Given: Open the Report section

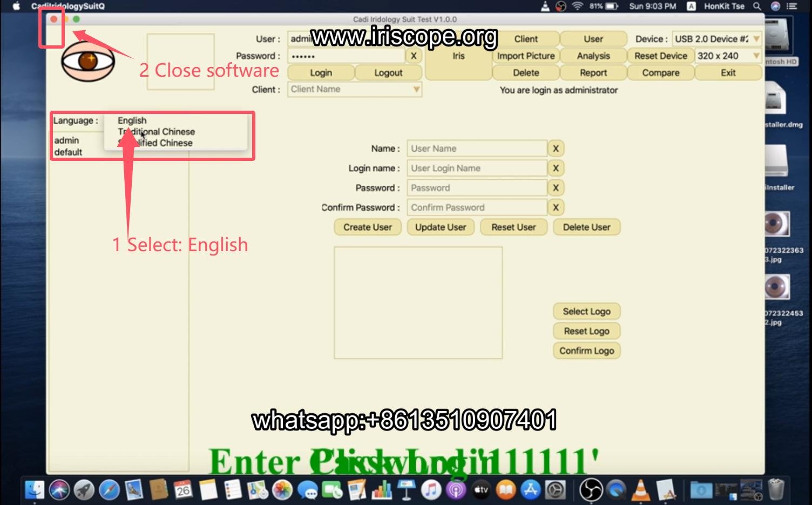Looking at the screenshot, I should 593,73.
